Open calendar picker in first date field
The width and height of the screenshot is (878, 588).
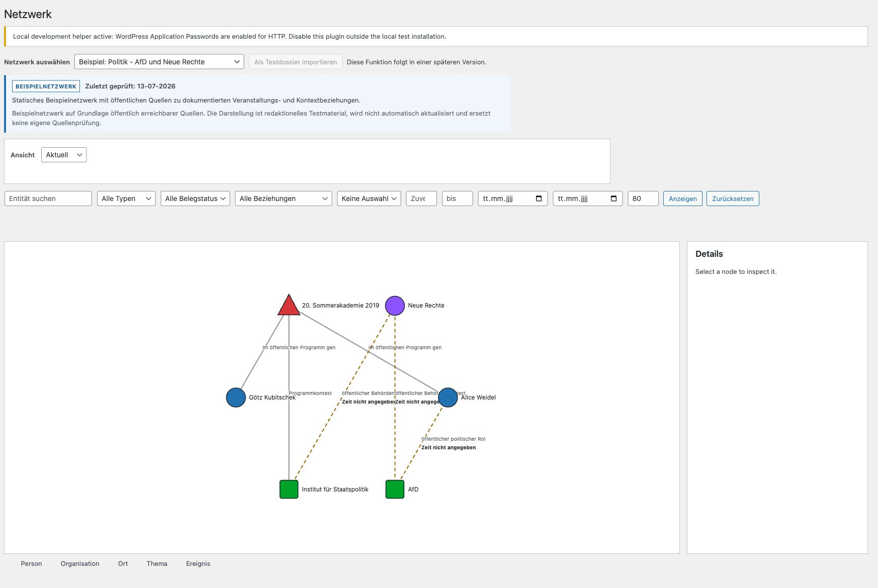(x=539, y=199)
